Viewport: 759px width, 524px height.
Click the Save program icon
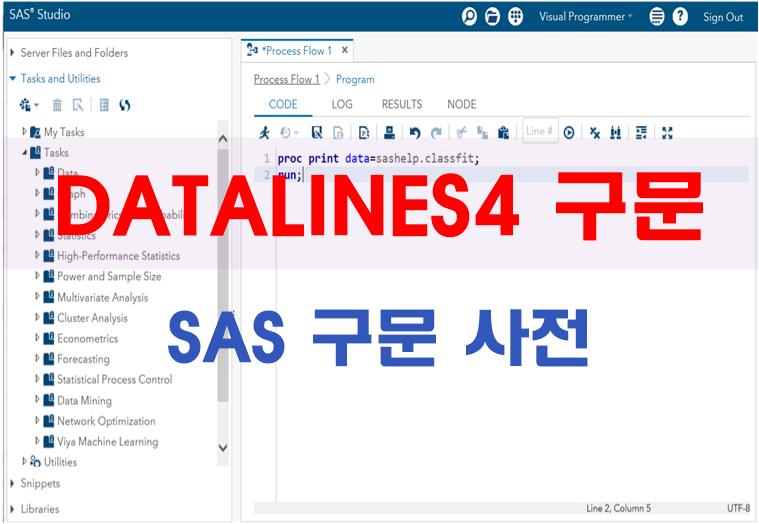pos(317,132)
